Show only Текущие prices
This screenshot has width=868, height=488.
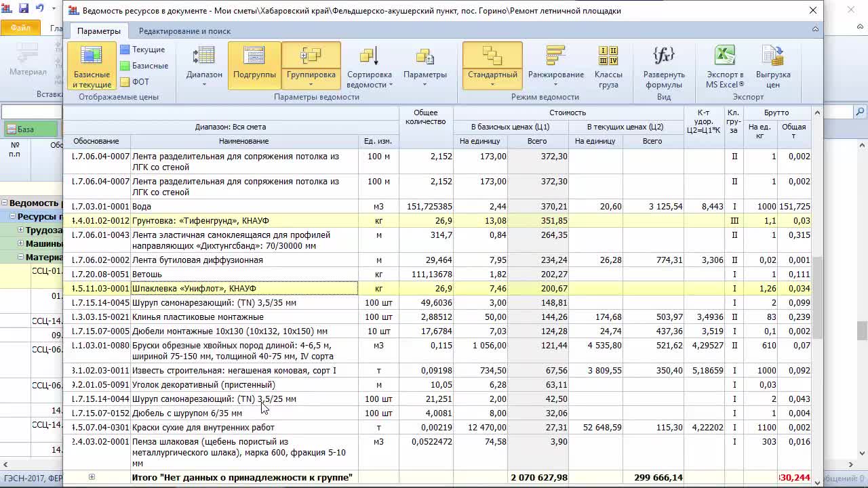pyautogui.click(x=142, y=49)
